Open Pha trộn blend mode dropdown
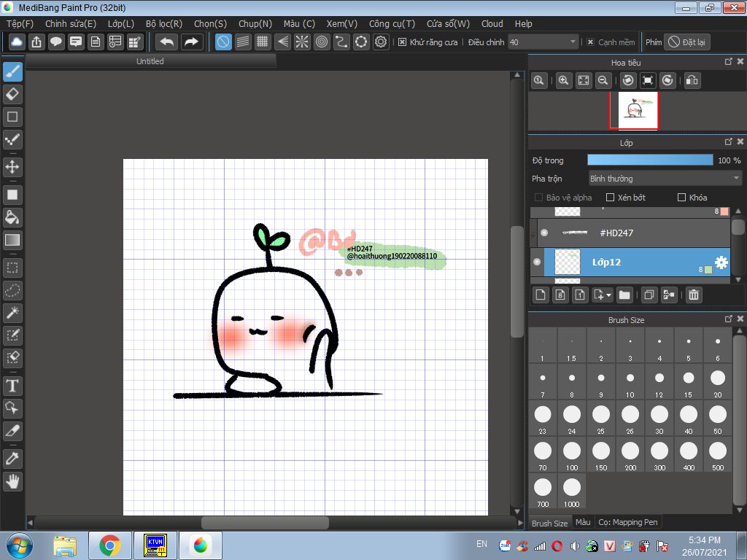 click(665, 179)
